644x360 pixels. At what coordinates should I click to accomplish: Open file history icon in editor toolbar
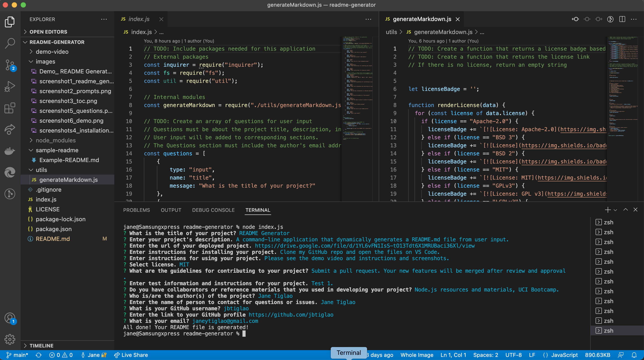pyautogui.click(x=610, y=19)
